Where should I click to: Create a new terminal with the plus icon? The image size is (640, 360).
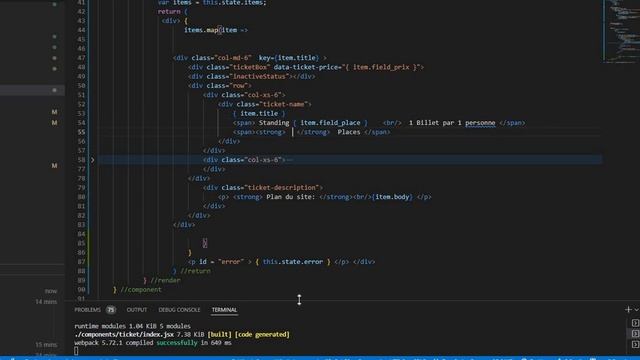(x=628, y=310)
